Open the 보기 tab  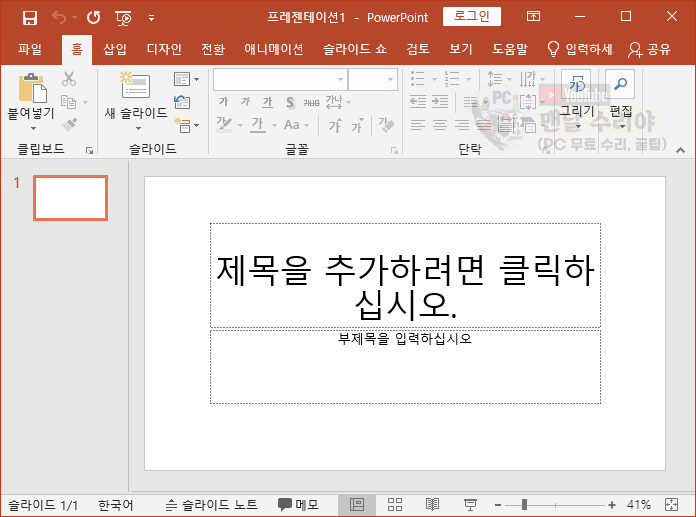tap(460, 49)
